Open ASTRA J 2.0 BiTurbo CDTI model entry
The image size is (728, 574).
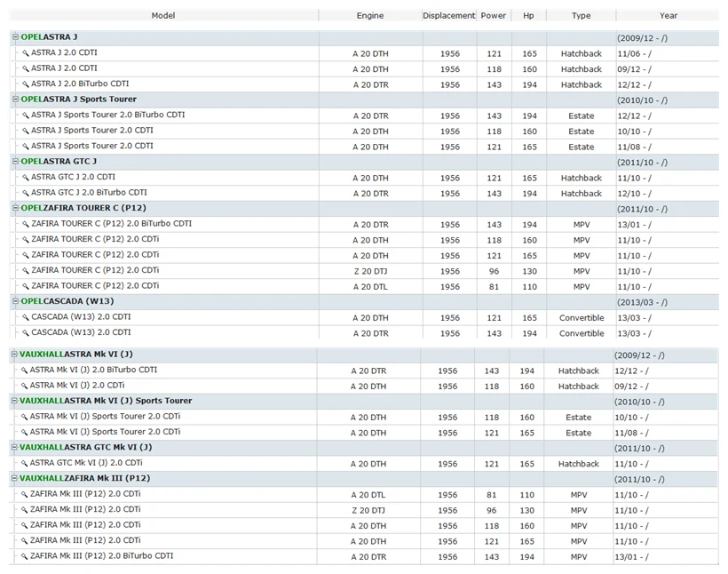(80, 84)
